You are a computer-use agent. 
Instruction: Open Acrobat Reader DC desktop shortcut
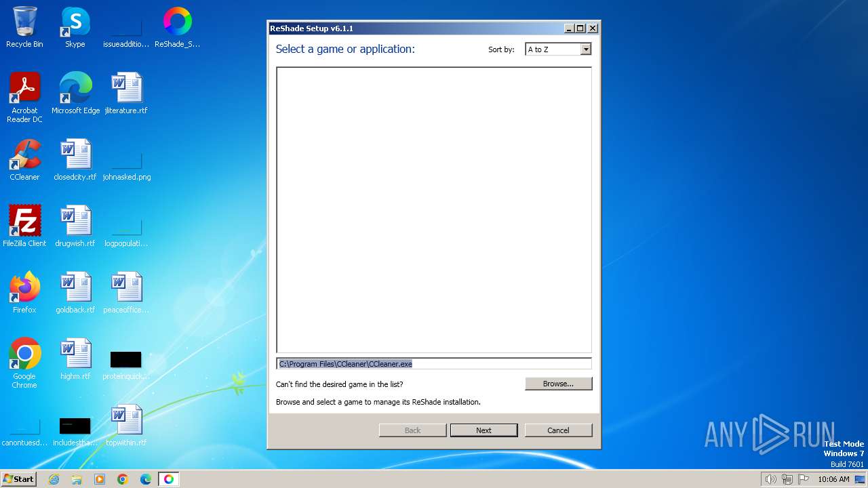pos(24,98)
